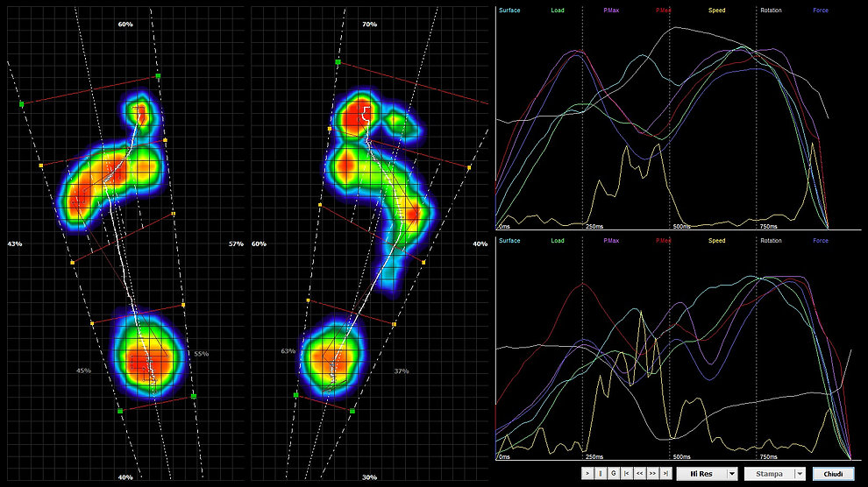Jump to last frame with >| button

click(x=666, y=474)
